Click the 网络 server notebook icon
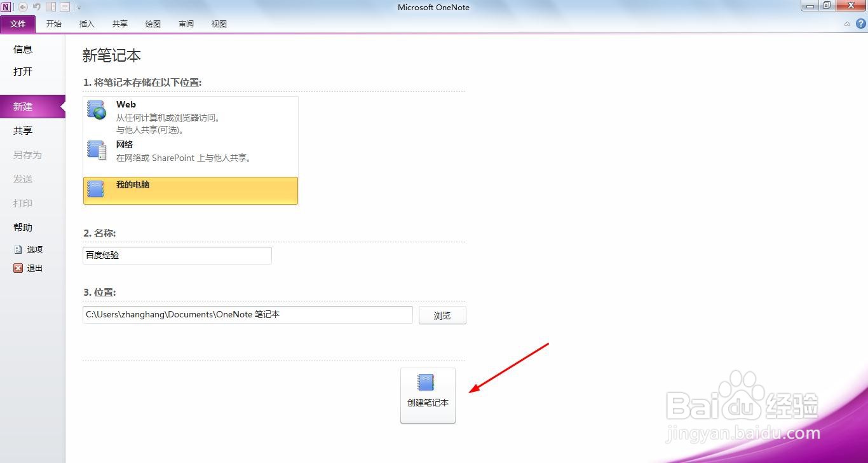Image resolution: width=868 pixels, height=463 pixels. tap(97, 150)
